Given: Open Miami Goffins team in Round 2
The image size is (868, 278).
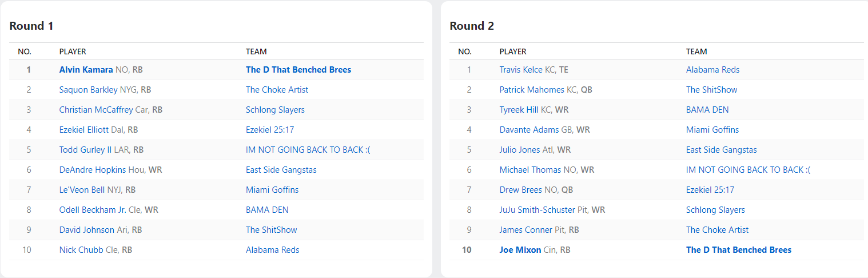Looking at the screenshot, I should (712, 130).
